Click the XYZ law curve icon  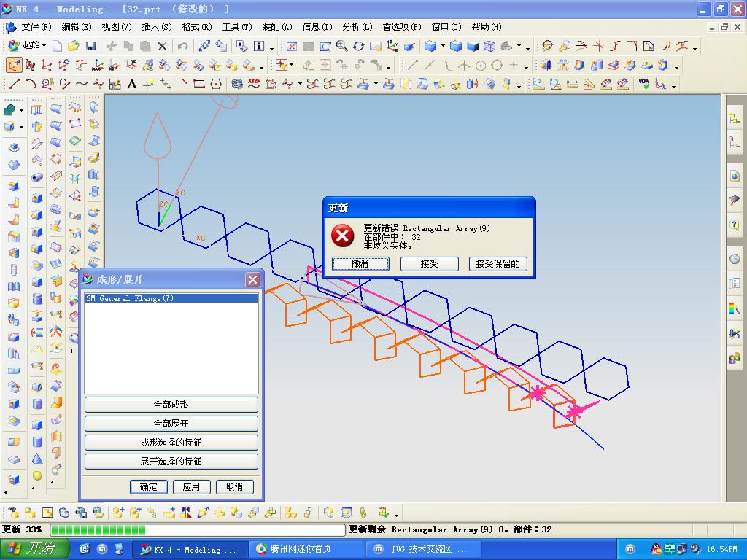(x=253, y=85)
